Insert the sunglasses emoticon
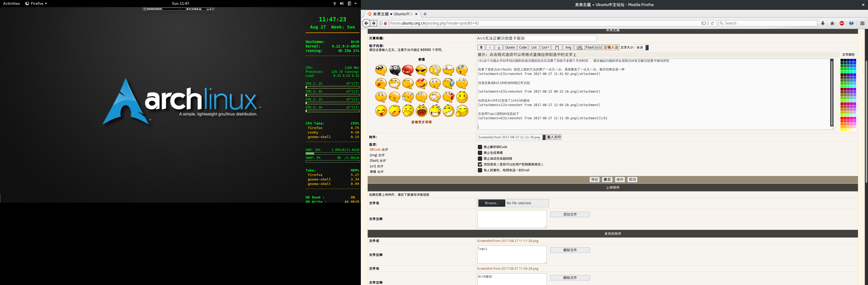Viewport: 868px width, 285px height. click(x=421, y=70)
